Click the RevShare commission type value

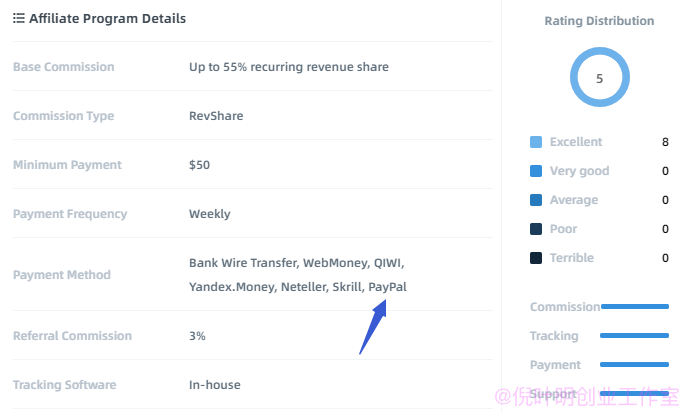(x=216, y=116)
